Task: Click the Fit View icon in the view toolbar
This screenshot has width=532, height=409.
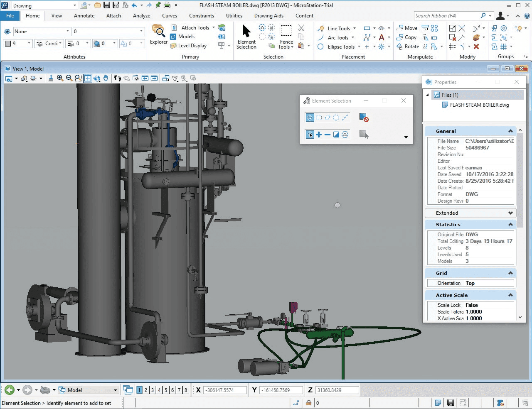Action: [x=87, y=78]
